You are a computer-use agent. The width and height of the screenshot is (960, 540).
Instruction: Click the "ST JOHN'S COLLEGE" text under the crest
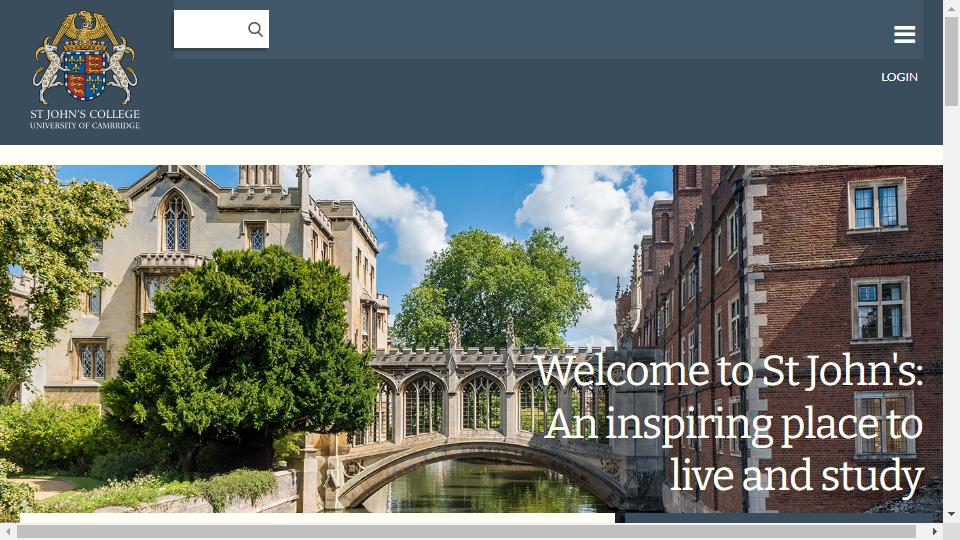pos(85,114)
